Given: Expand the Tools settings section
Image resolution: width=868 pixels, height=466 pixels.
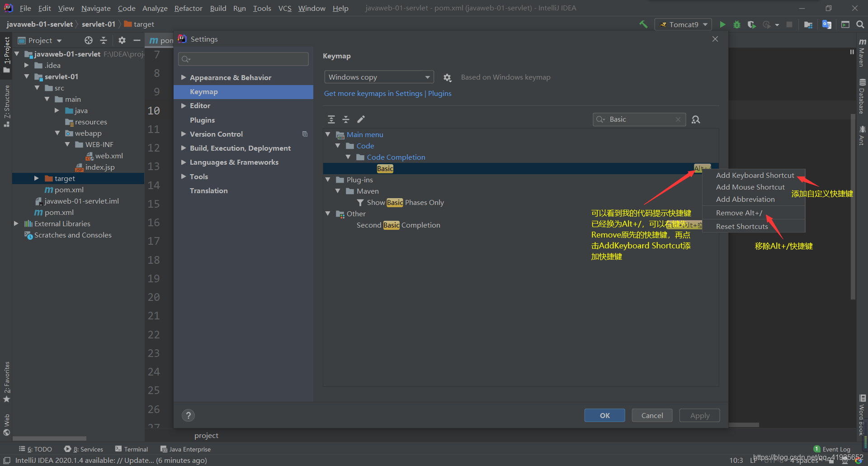Looking at the screenshot, I should point(184,176).
